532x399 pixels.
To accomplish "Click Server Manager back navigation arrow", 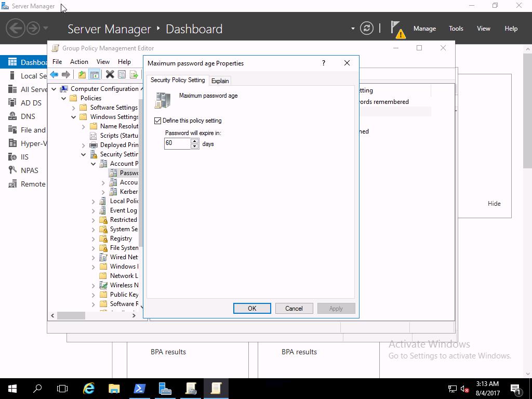I will (15, 28).
